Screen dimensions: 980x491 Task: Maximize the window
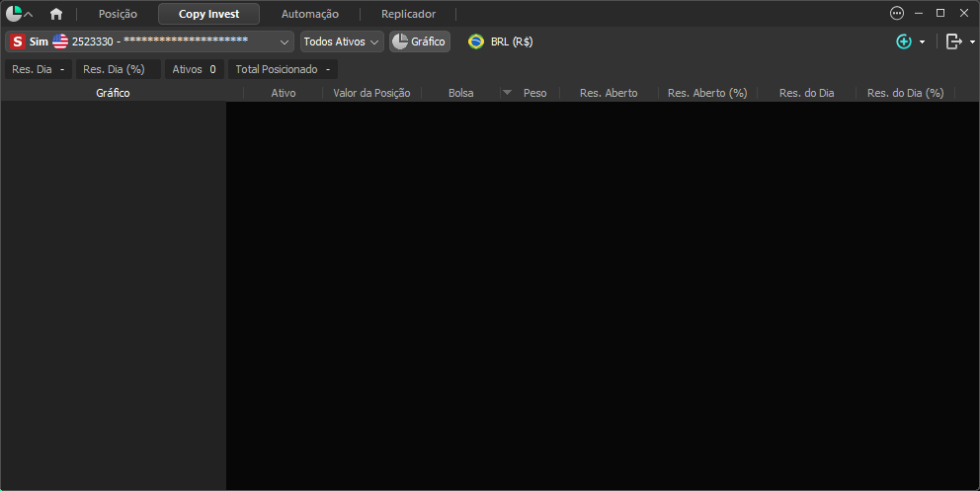940,13
